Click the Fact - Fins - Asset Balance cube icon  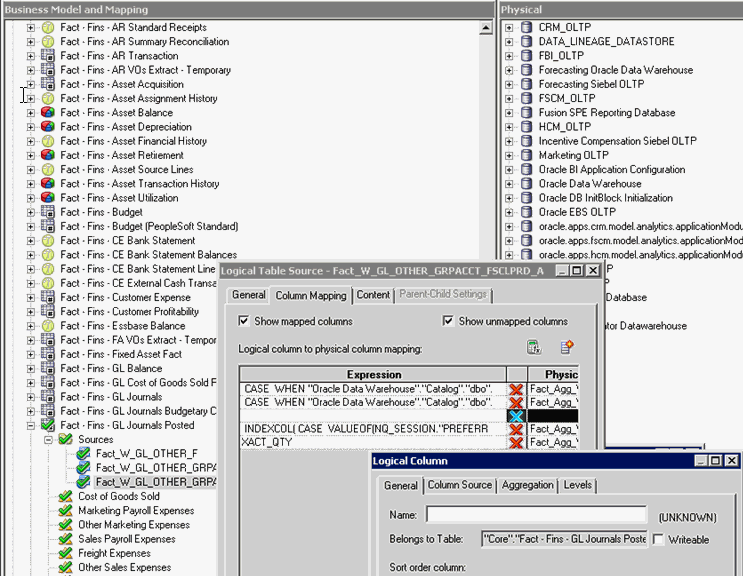[x=47, y=113]
